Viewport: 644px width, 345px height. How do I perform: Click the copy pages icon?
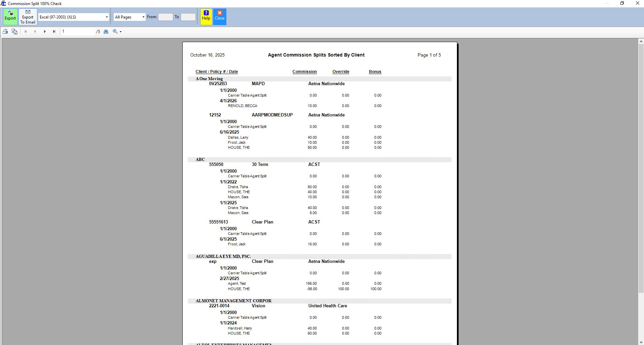14,32
